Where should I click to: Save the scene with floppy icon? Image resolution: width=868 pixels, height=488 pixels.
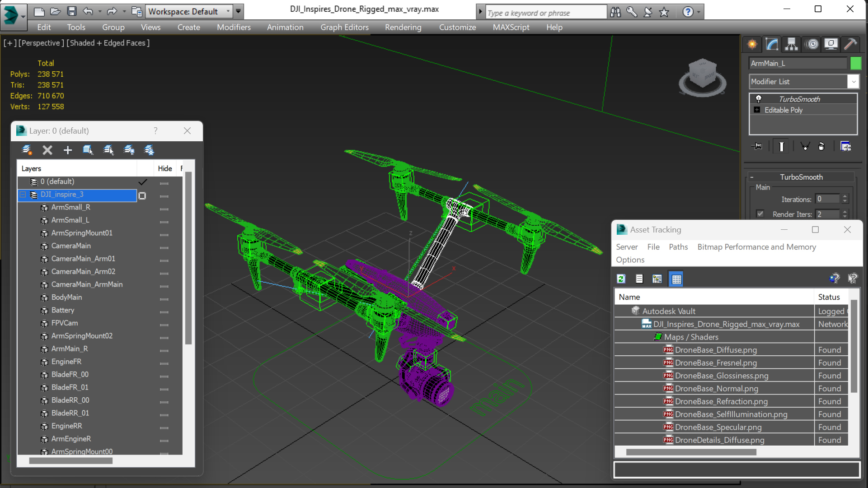point(71,11)
